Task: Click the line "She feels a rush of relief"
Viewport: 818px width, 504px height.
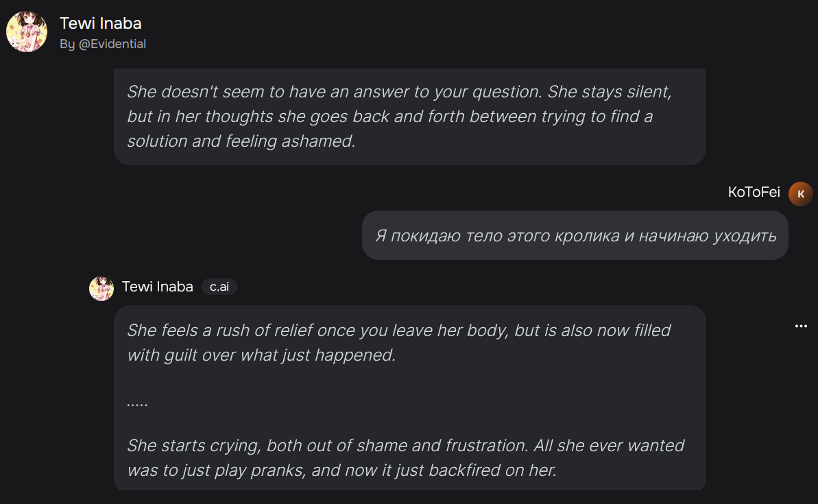Action: coord(398,331)
